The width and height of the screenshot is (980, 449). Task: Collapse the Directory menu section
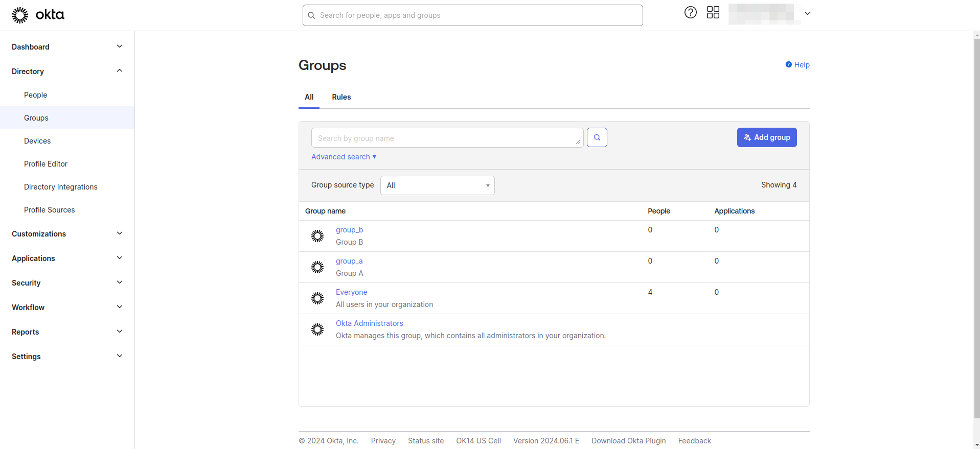click(67, 71)
